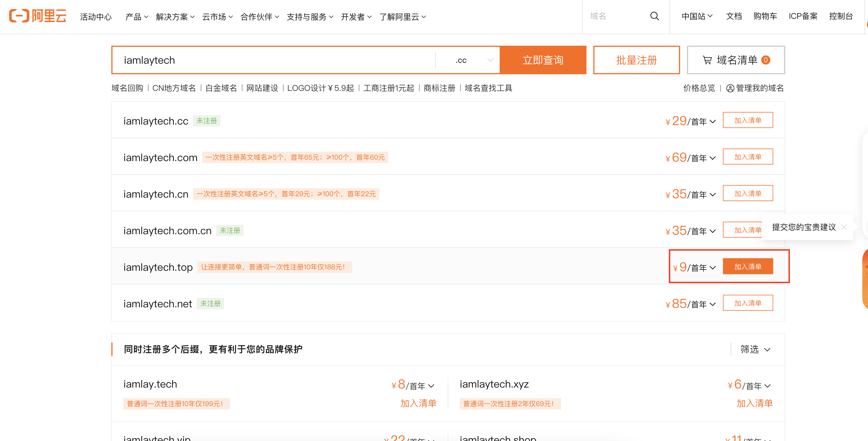Open LOGO设计￥5.9起 link
868x441 pixels.
(320, 88)
